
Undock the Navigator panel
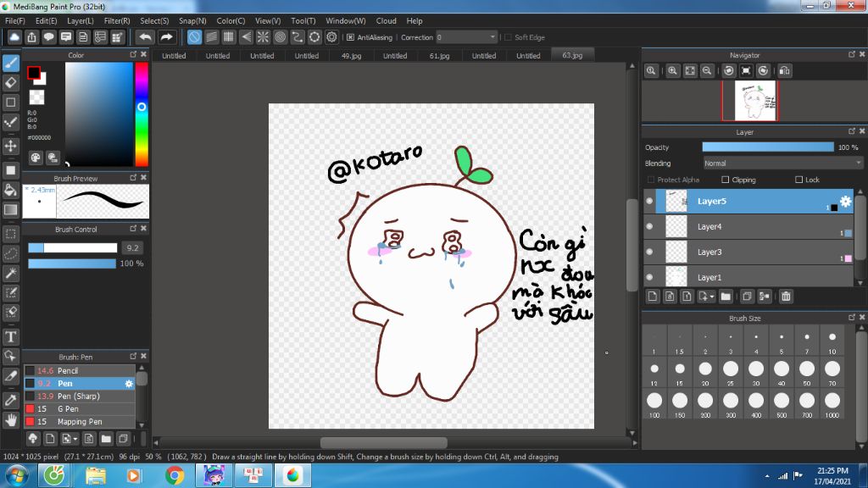[x=852, y=54]
